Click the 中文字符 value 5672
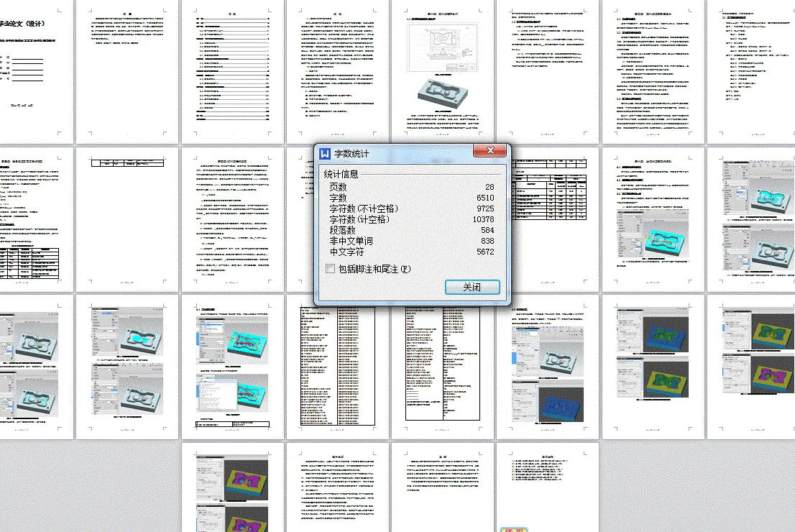This screenshot has height=532, width=795. pos(485,252)
